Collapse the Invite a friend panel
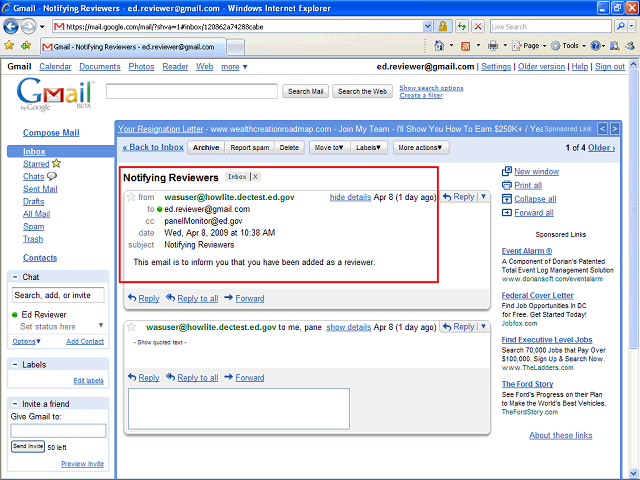This screenshot has width=640, height=480. [x=15, y=404]
